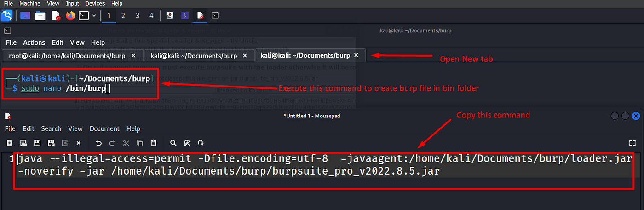Launch the text editor launcher beside Firefox

55,16
